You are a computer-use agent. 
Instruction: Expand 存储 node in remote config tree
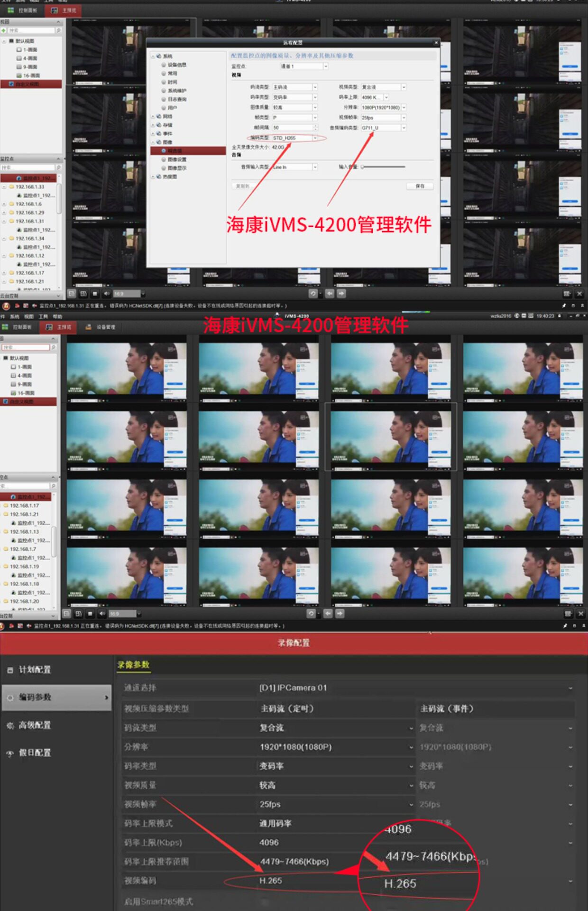point(153,125)
